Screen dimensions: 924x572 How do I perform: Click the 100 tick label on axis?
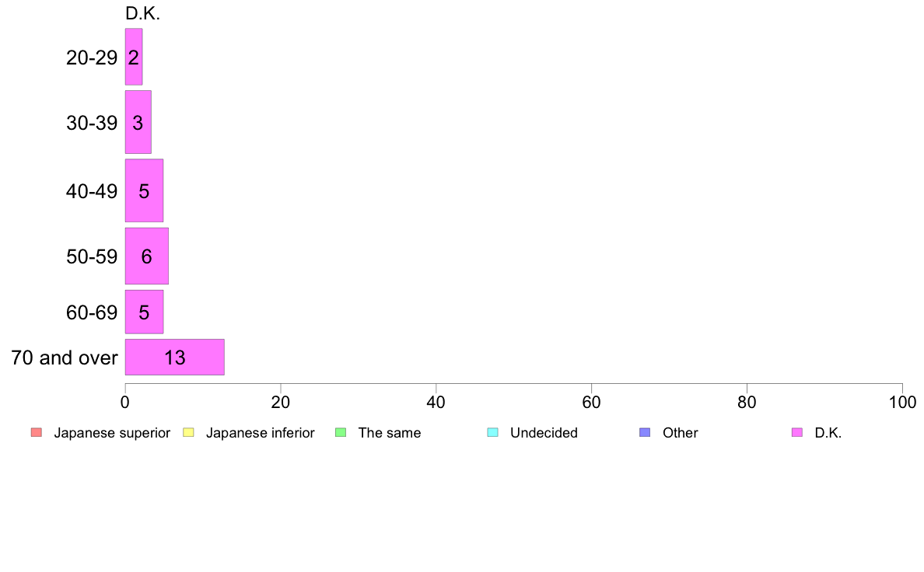(902, 403)
